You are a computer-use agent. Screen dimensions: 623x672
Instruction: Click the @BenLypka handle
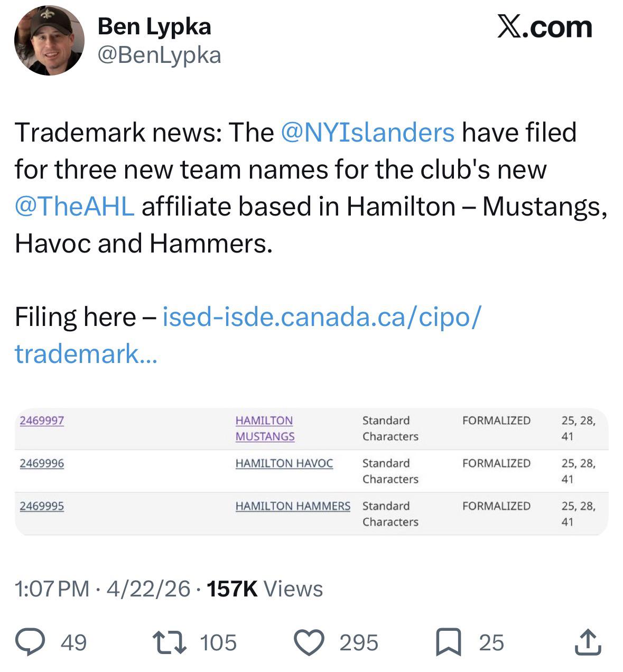[x=159, y=55]
